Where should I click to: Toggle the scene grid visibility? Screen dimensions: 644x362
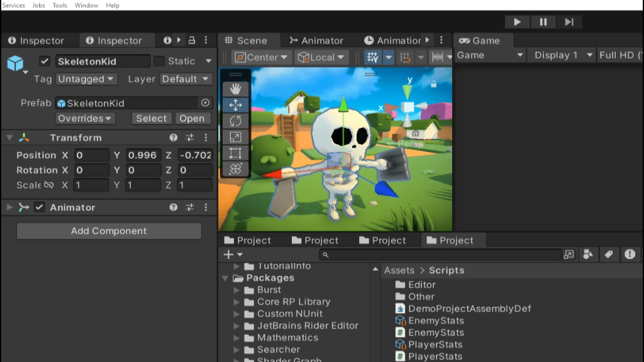click(372, 57)
